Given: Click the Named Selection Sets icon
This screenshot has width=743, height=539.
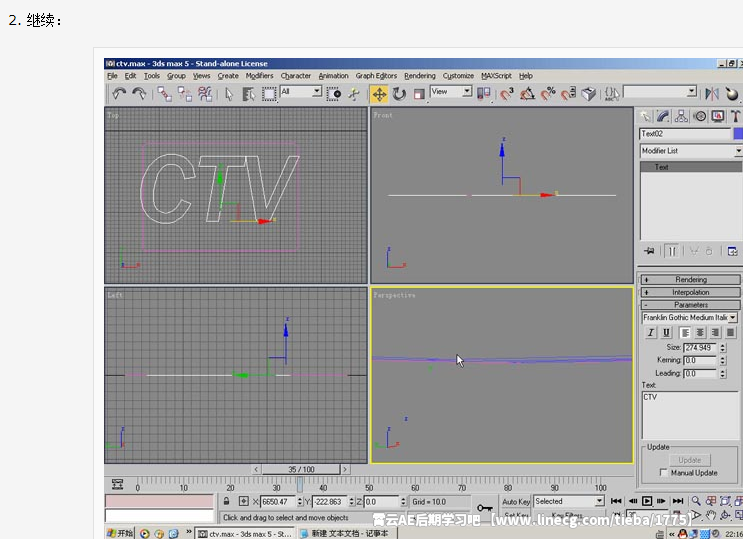Looking at the screenshot, I should 612,94.
